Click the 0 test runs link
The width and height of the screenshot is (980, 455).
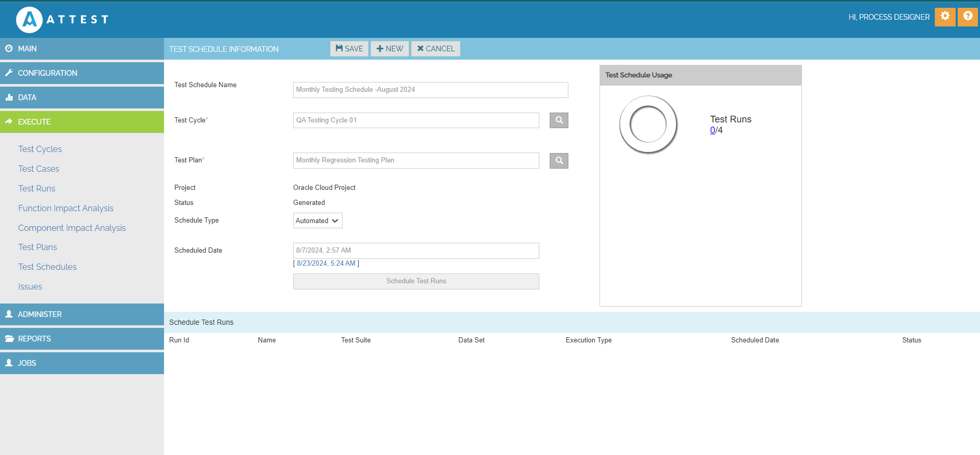[713, 130]
